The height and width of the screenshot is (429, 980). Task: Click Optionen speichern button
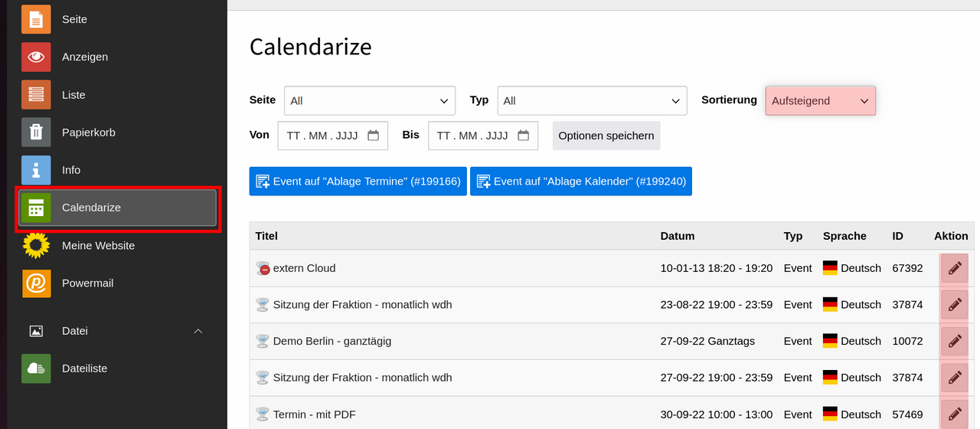pyautogui.click(x=606, y=136)
